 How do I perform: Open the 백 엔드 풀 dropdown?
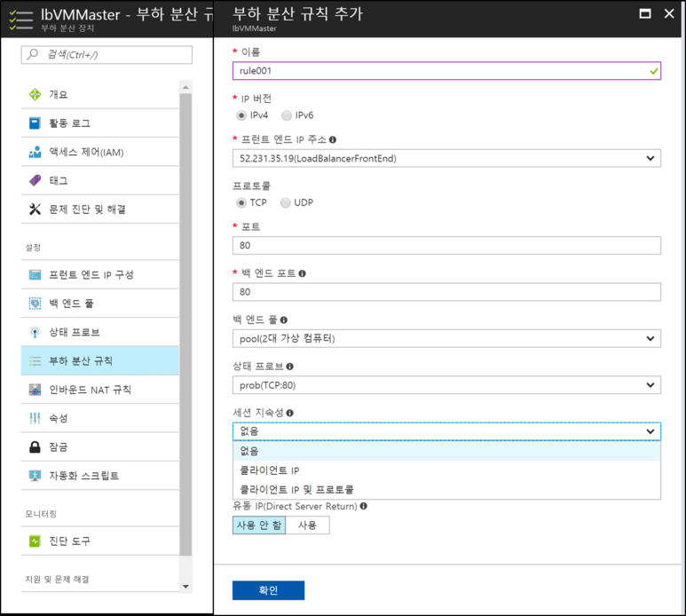click(446, 338)
